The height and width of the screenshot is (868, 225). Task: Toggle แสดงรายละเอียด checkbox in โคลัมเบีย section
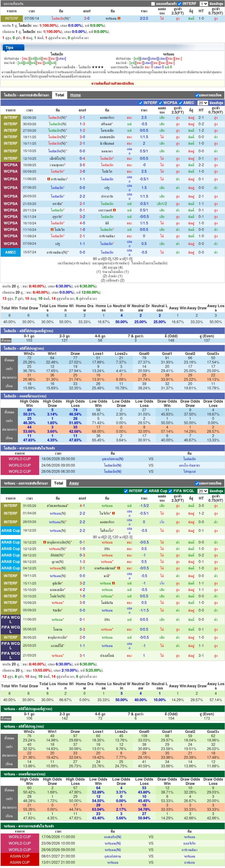[197, 95]
